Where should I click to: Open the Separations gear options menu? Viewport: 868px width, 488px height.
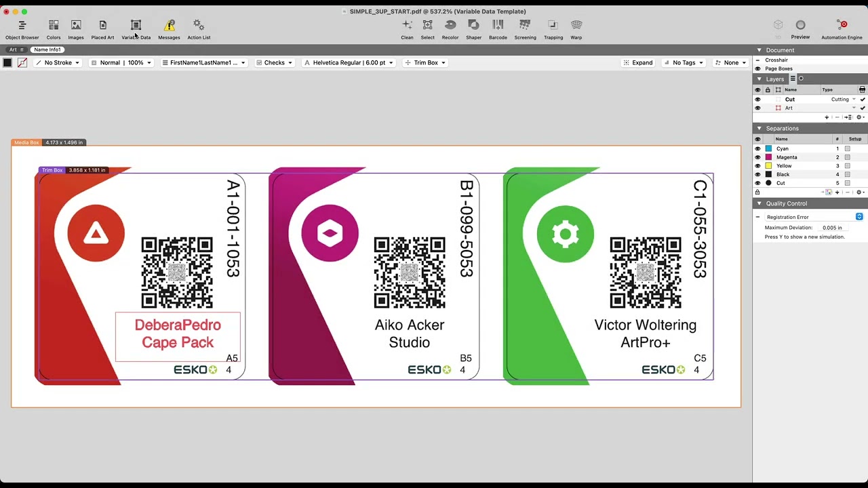tap(861, 192)
